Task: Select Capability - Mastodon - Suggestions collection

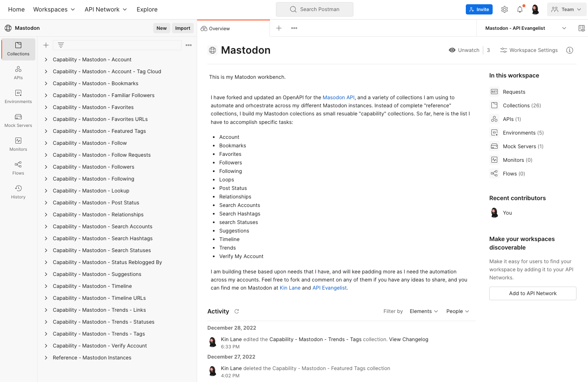Action: [97, 274]
